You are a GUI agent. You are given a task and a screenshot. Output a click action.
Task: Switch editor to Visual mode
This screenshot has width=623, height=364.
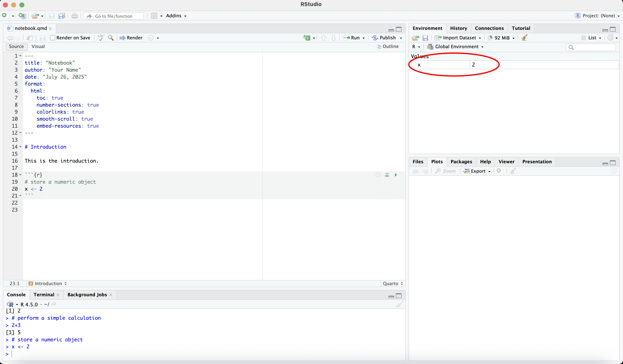(38, 46)
